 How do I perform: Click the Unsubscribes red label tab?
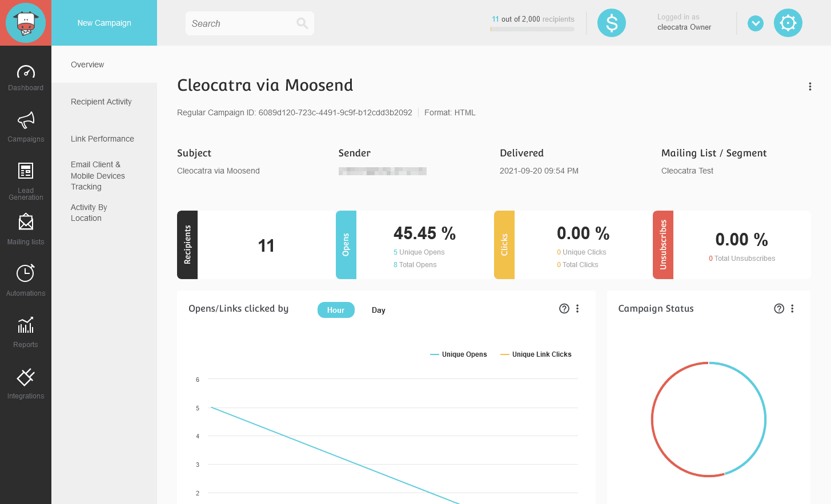[x=663, y=245]
